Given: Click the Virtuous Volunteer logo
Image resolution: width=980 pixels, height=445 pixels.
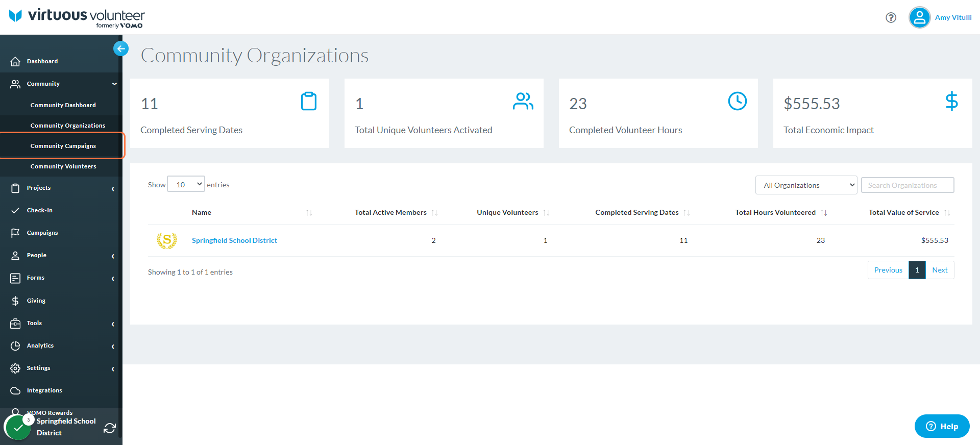Looking at the screenshot, I should [x=77, y=17].
